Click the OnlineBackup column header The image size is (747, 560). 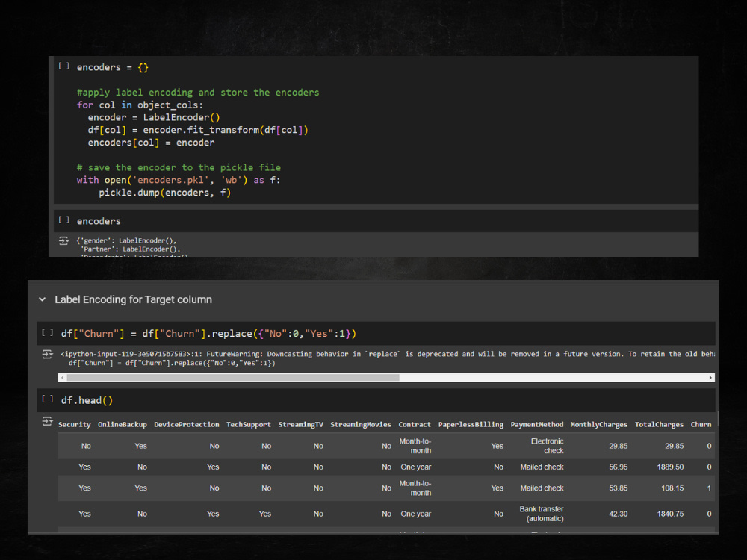[x=123, y=425]
